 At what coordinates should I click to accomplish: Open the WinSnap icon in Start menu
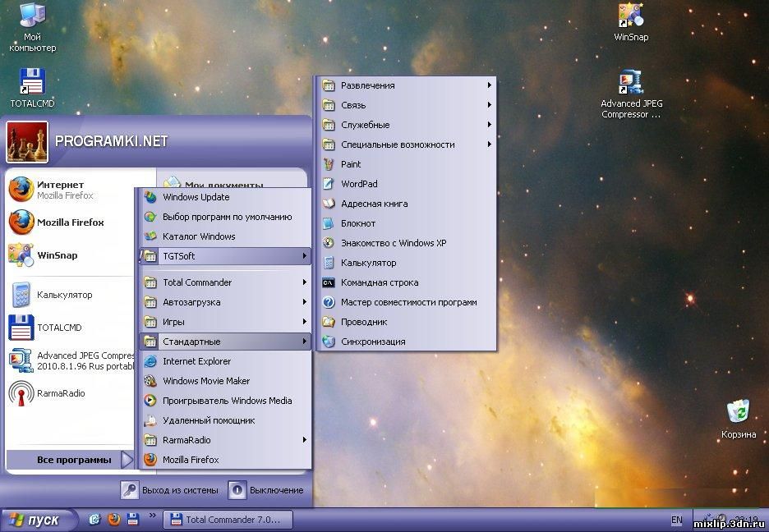(21, 255)
